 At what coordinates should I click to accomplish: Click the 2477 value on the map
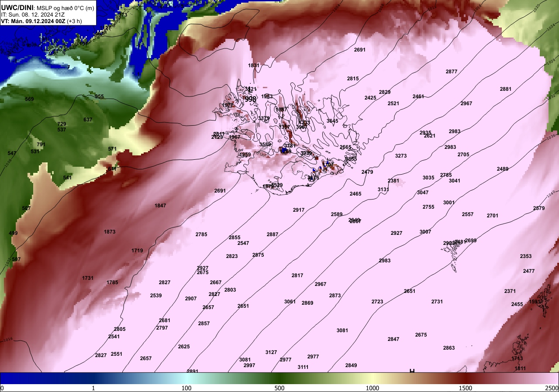[x=529, y=271]
